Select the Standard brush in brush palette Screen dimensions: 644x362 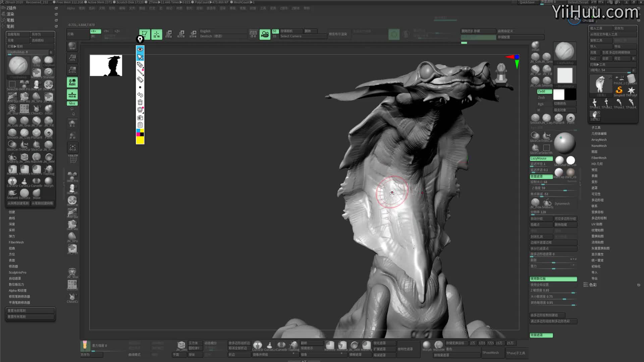click(49, 72)
